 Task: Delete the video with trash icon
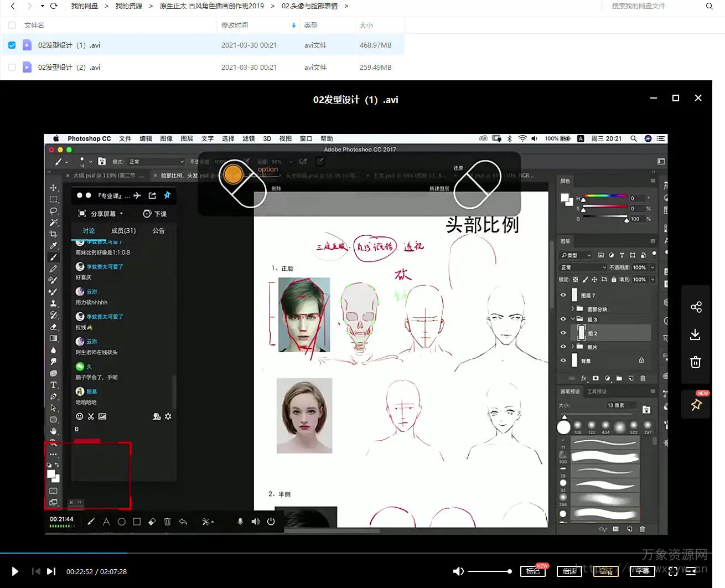(x=696, y=362)
